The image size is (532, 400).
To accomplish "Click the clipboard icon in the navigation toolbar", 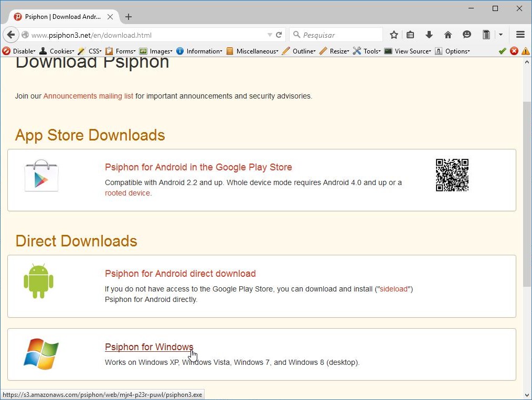I will coord(486,35).
